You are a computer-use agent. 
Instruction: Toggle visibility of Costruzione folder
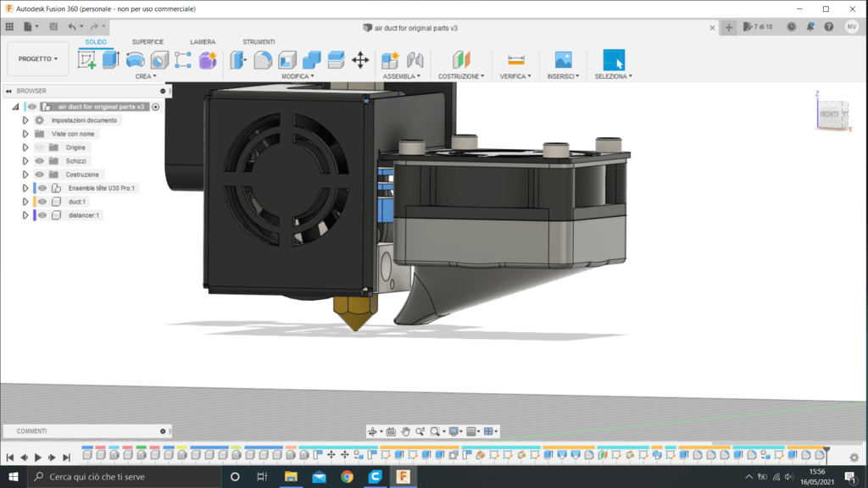(39, 175)
